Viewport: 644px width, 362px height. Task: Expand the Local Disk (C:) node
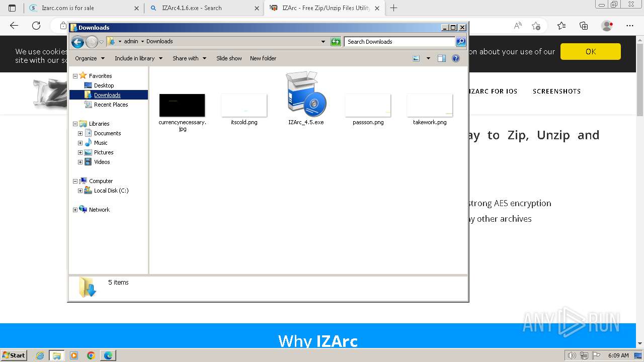tap(80, 191)
